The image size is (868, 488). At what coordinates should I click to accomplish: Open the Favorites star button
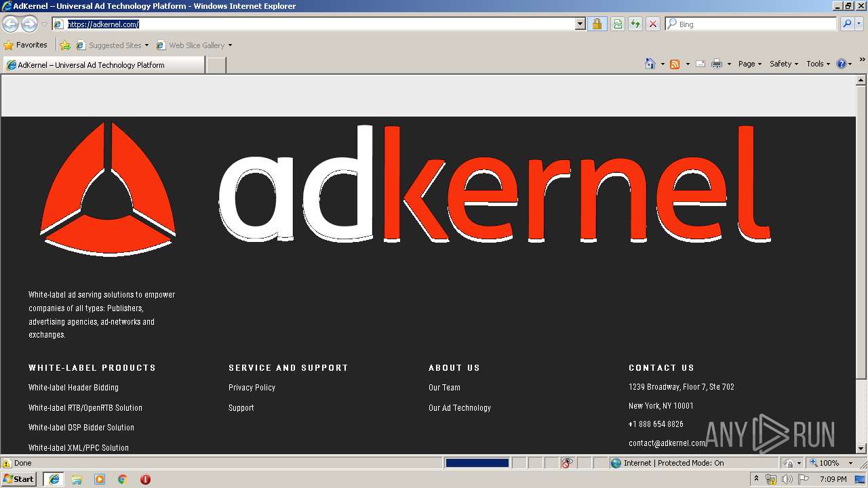coord(25,45)
